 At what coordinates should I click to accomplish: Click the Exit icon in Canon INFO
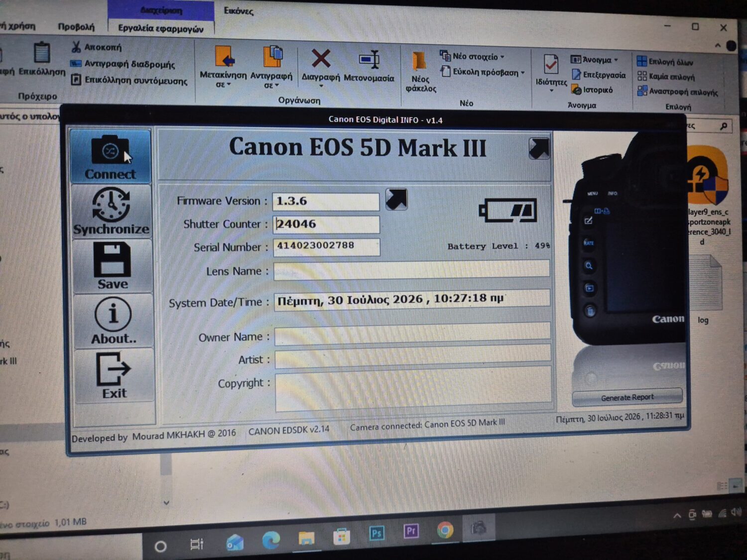[115, 375]
